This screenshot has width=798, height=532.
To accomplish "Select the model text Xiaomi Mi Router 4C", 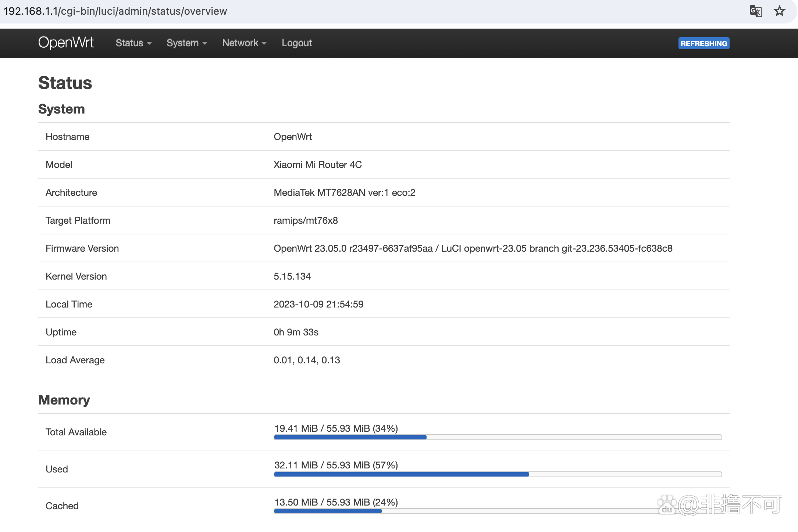I will click(x=318, y=165).
